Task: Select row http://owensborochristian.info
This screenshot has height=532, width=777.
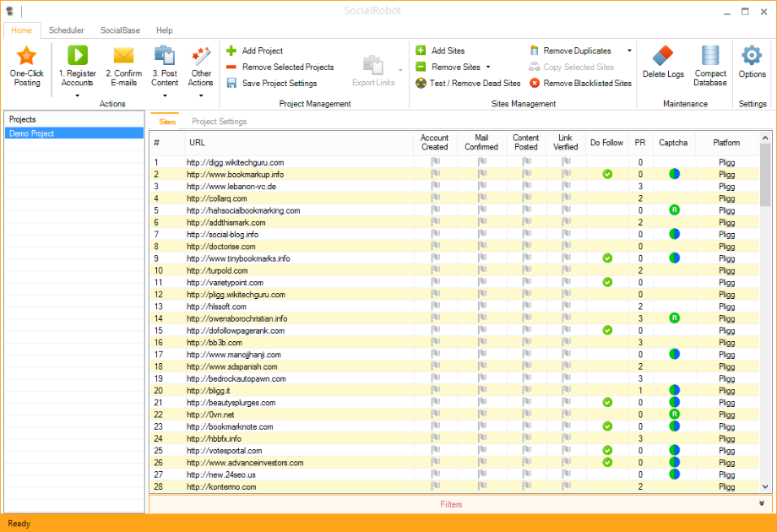Action: 454,318
